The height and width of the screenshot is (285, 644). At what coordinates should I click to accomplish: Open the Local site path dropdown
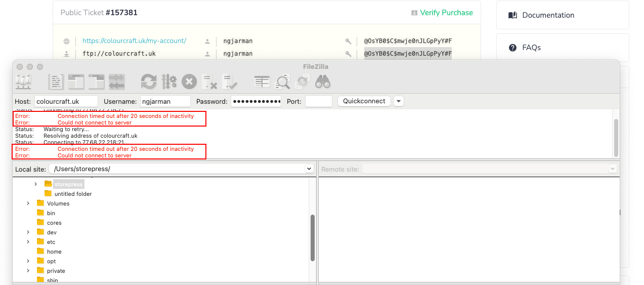click(309, 169)
